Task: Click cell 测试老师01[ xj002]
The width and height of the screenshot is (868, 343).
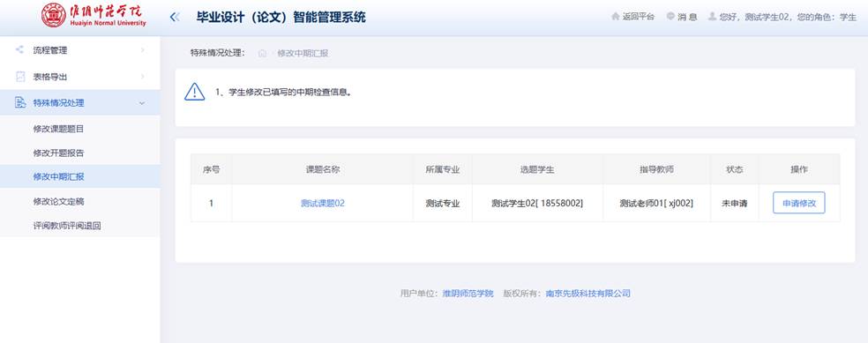Action: point(656,203)
